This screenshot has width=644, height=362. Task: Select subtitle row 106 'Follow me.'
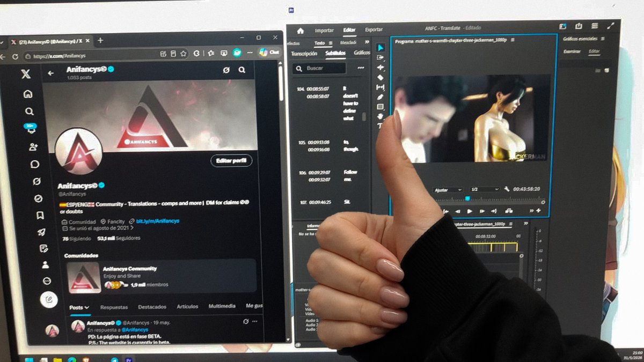click(330, 176)
